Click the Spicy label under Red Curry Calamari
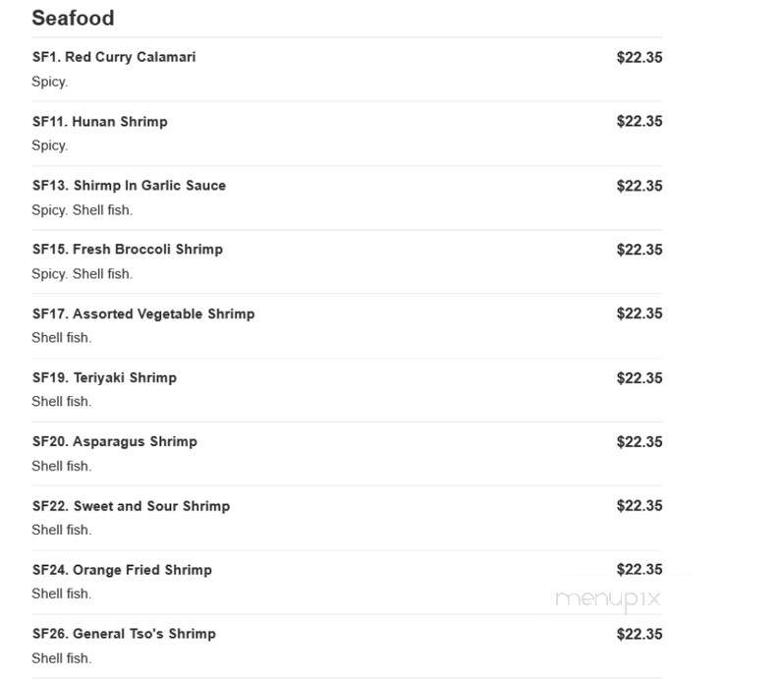Image resolution: width=784 pixels, height=680 pixels. click(x=49, y=82)
